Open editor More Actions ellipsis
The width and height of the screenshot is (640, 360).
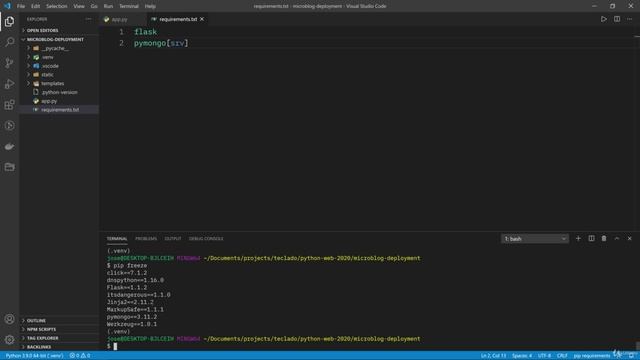tap(629, 19)
